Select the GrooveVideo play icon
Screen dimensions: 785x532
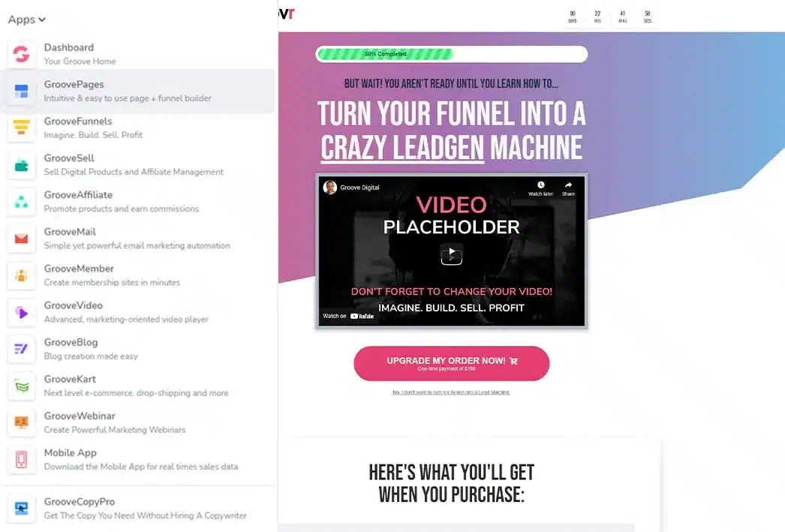22,312
